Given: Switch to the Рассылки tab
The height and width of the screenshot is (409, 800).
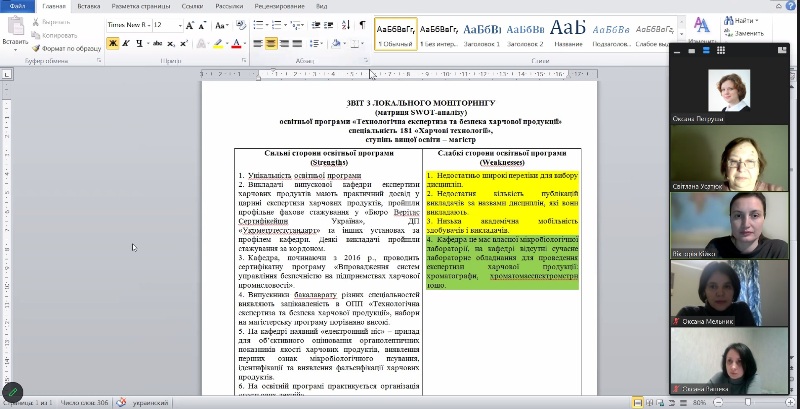Looking at the screenshot, I should click(229, 7).
